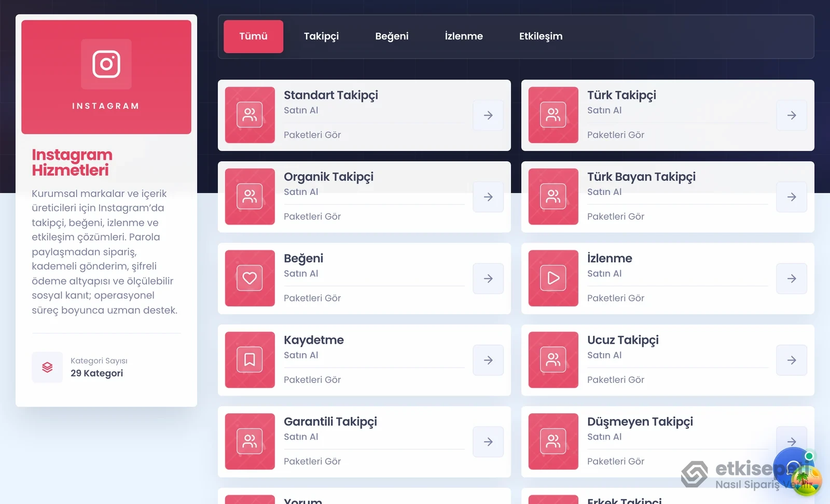Click the Garantili Takipçi users icon
830x504 pixels.
[250, 441]
